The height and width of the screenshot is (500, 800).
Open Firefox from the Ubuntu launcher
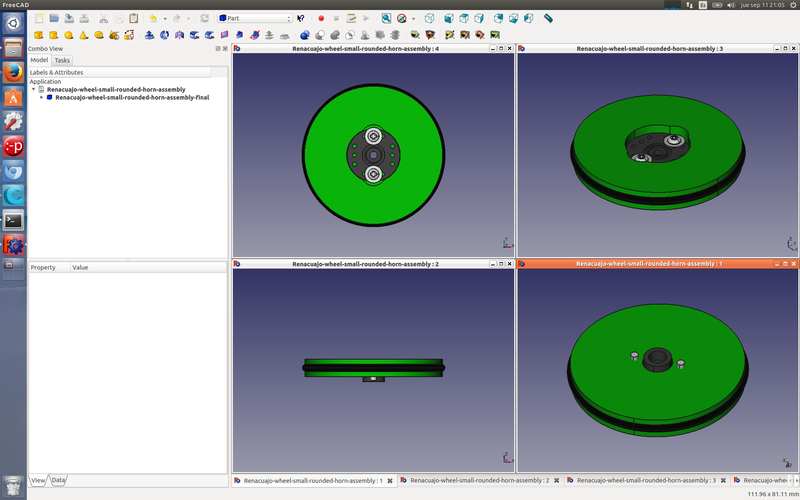point(13,72)
